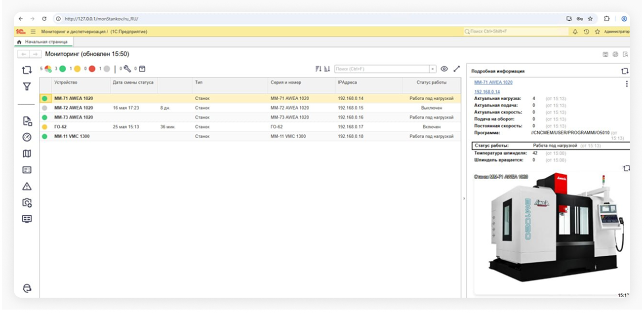Click the device list search field
The height and width of the screenshot is (314, 644).
click(x=382, y=69)
